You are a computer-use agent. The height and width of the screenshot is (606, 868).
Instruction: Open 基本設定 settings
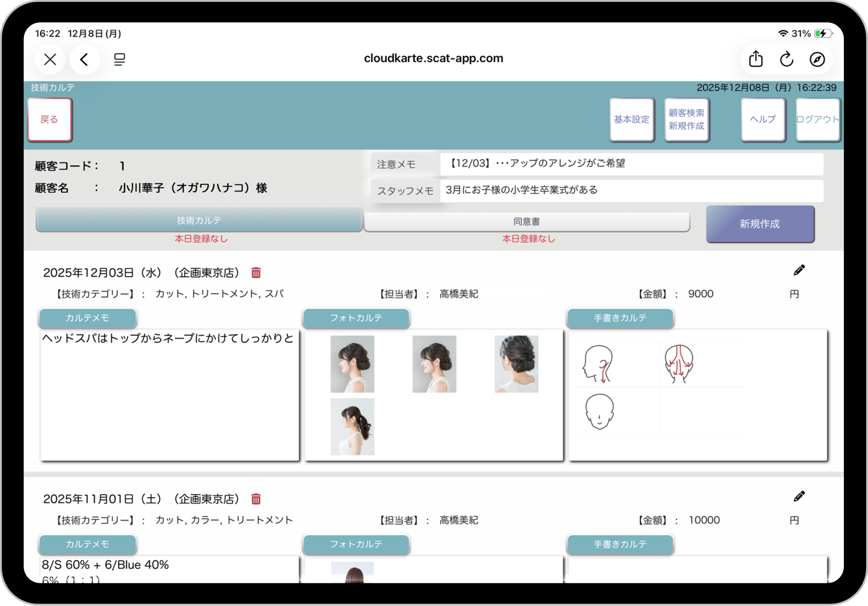(632, 119)
